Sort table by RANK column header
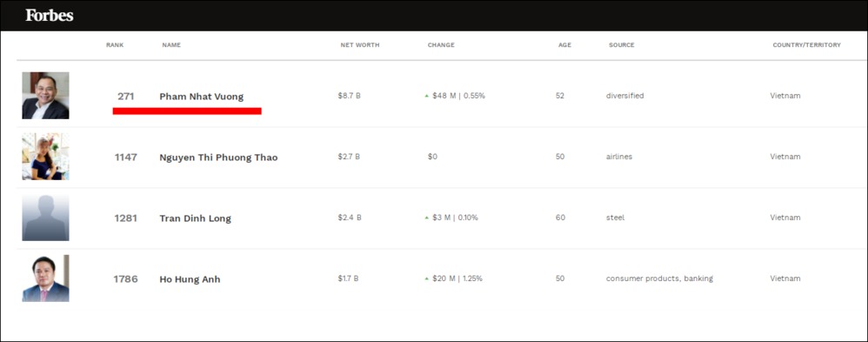 click(x=115, y=45)
